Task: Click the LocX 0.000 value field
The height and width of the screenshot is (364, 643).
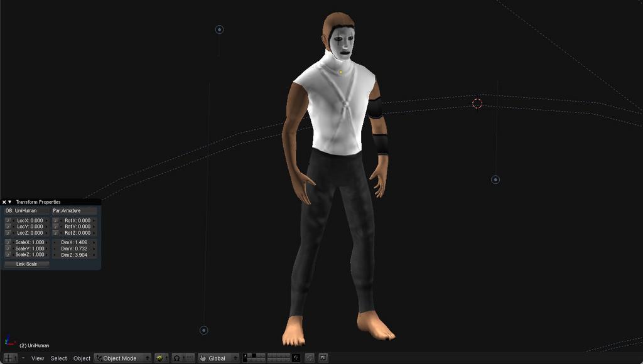Action: coord(30,220)
